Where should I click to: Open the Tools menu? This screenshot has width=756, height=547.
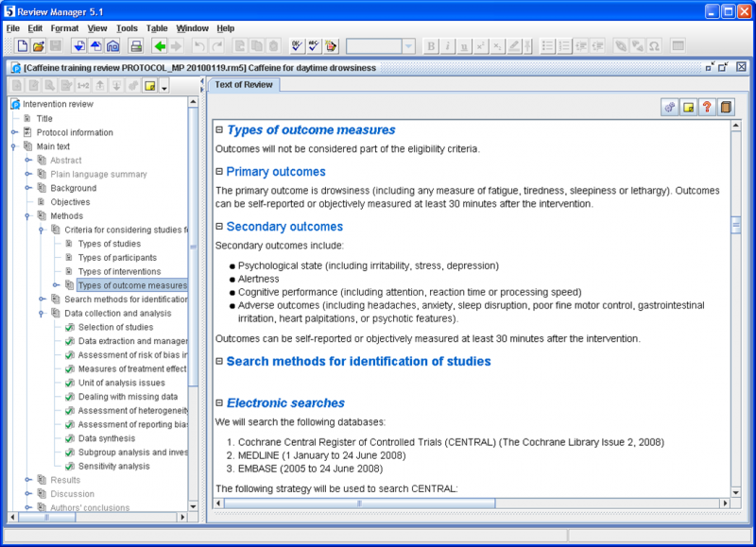pos(127,28)
